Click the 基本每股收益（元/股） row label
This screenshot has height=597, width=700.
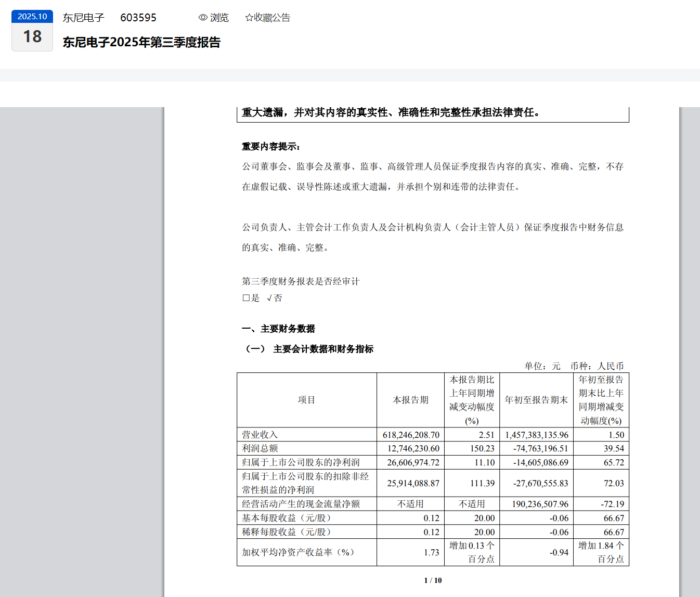click(x=287, y=518)
